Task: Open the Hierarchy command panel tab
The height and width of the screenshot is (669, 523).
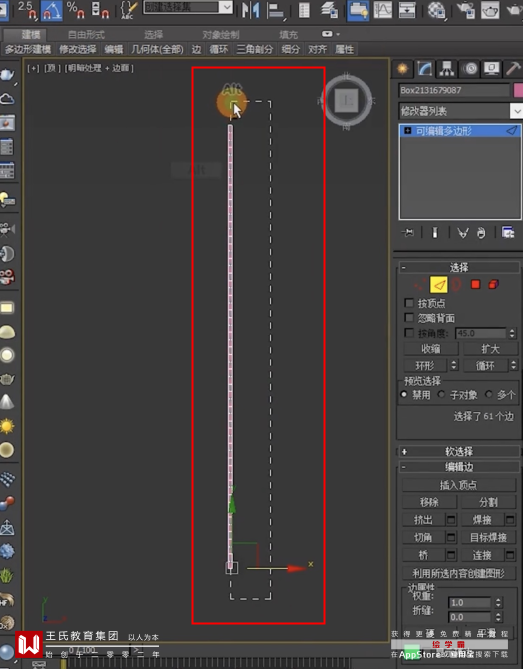Action: (x=447, y=69)
